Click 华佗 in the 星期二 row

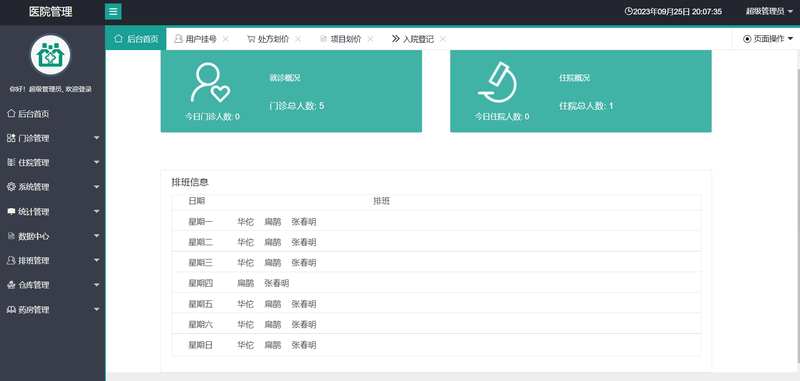(x=245, y=242)
